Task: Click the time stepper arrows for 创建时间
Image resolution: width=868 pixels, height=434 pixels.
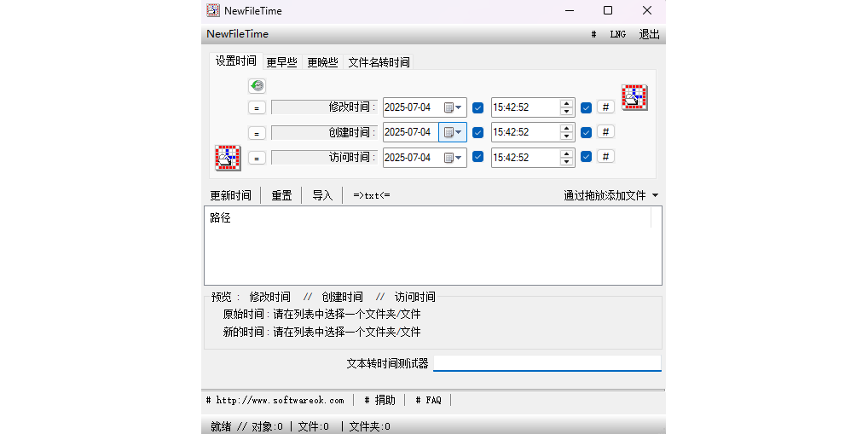Action: coord(566,132)
